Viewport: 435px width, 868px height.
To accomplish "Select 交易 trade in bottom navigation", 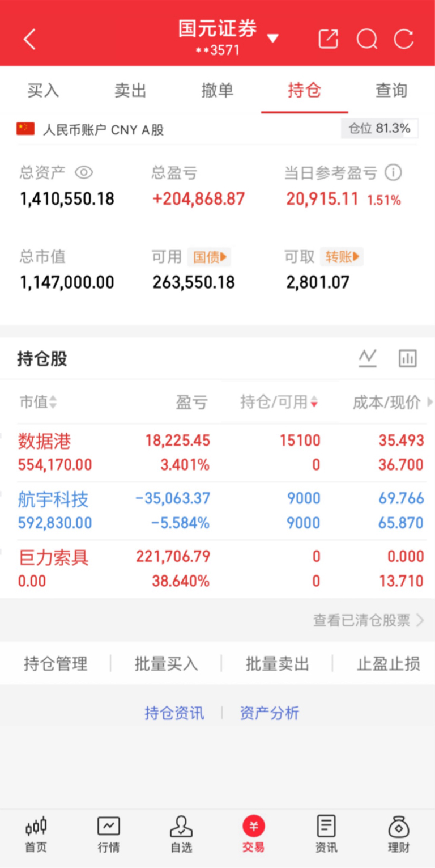I will click(254, 835).
